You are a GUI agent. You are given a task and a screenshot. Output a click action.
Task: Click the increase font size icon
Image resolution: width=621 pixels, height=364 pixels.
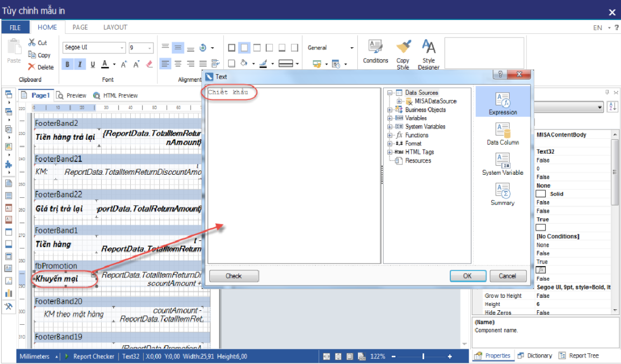coord(124,64)
